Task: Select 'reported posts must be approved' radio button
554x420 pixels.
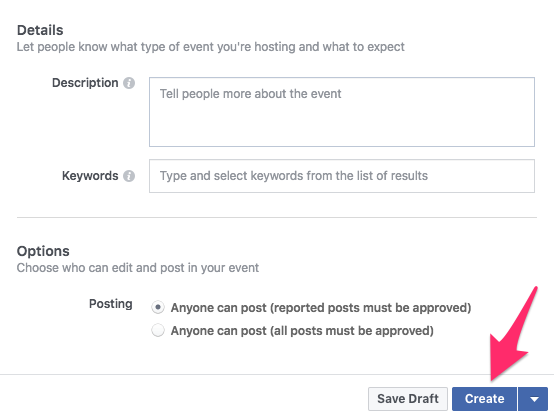Action: tap(158, 307)
